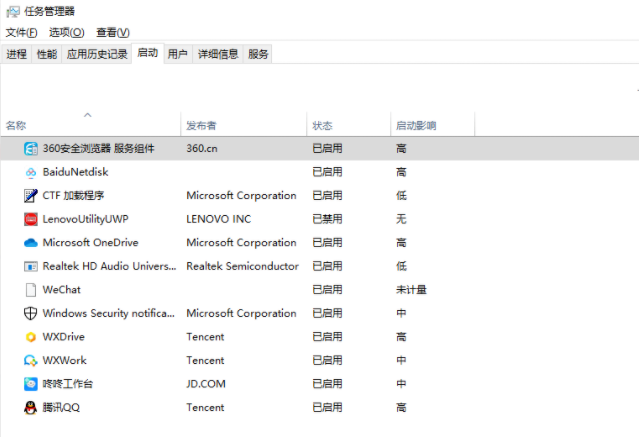640x437 pixels.
Task: Click the 360.cn publisher cell
Action: click(202, 149)
